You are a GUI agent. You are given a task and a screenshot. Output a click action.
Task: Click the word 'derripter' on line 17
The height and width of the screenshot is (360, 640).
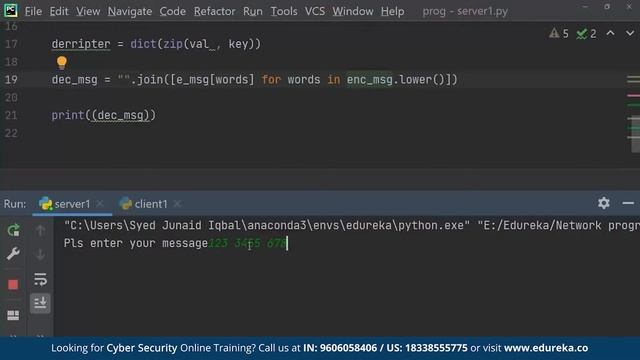click(x=81, y=44)
